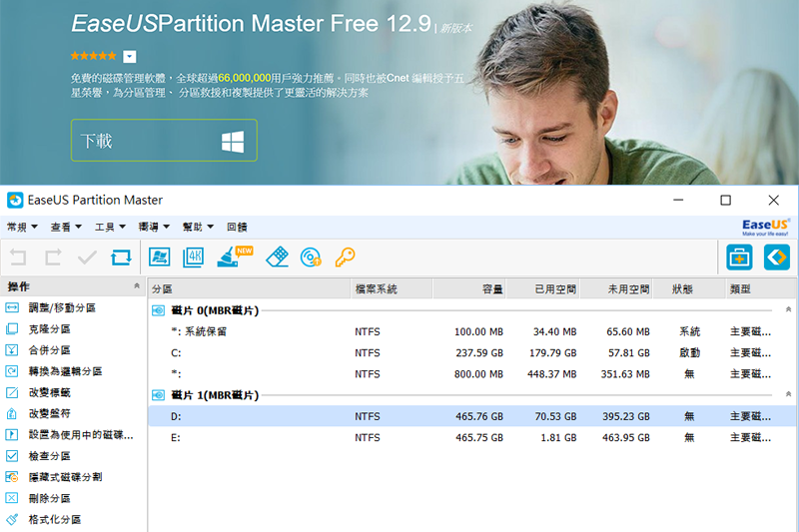Click 調整/移動分區 operation text
Image resolution: width=799 pixels, height=532 pixels.
click(x=62, y=307)
